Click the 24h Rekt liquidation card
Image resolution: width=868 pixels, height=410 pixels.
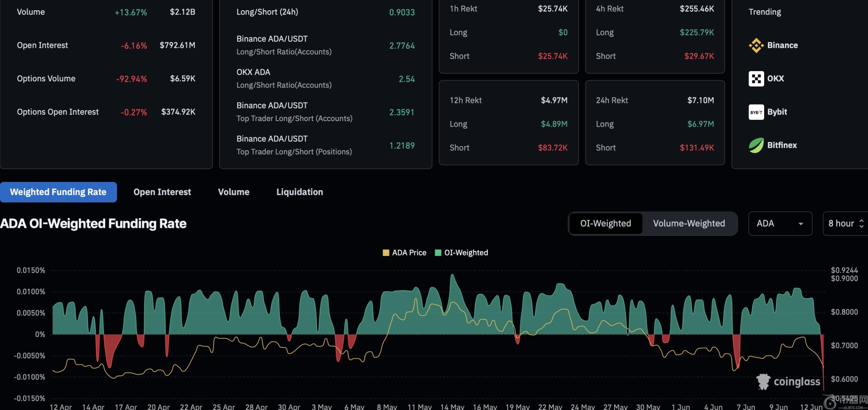click(654, 123)
